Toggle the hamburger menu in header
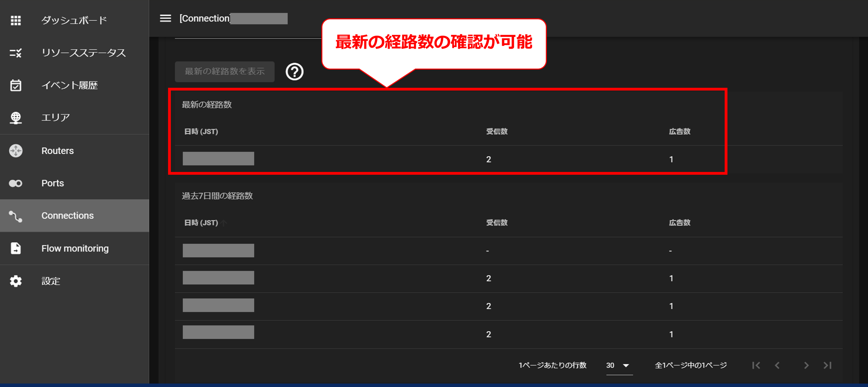Viewport: 868px width, 387px height. (x=166, y=18)
